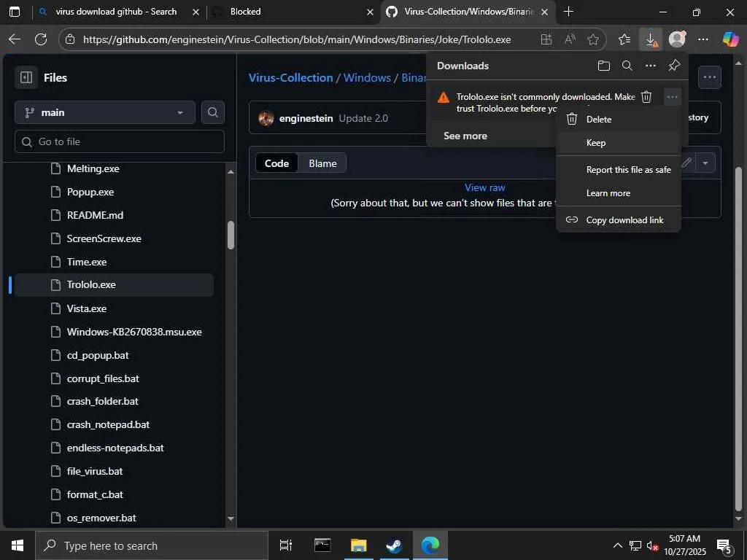Open the enginestein author link
This screenshot has height=560, width=747.
[306, 118]
